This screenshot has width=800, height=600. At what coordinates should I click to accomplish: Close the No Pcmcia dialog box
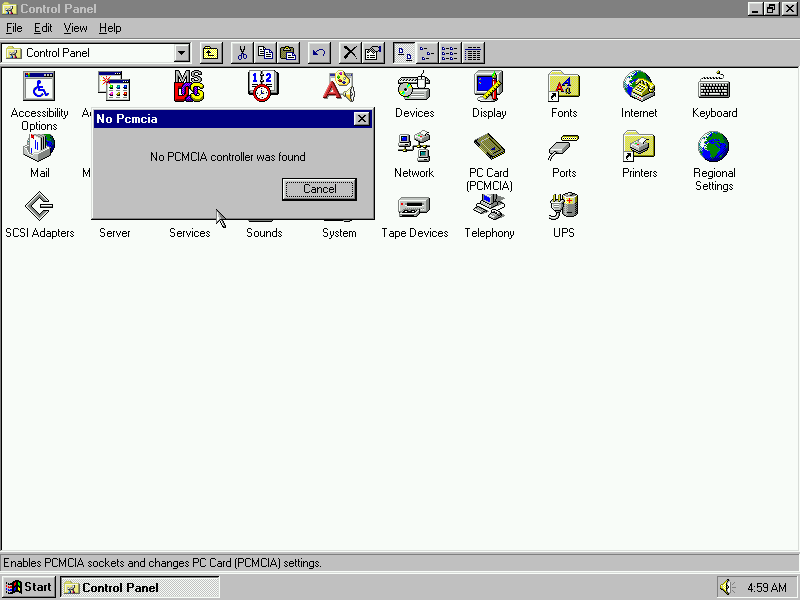[x=361, y=119]
